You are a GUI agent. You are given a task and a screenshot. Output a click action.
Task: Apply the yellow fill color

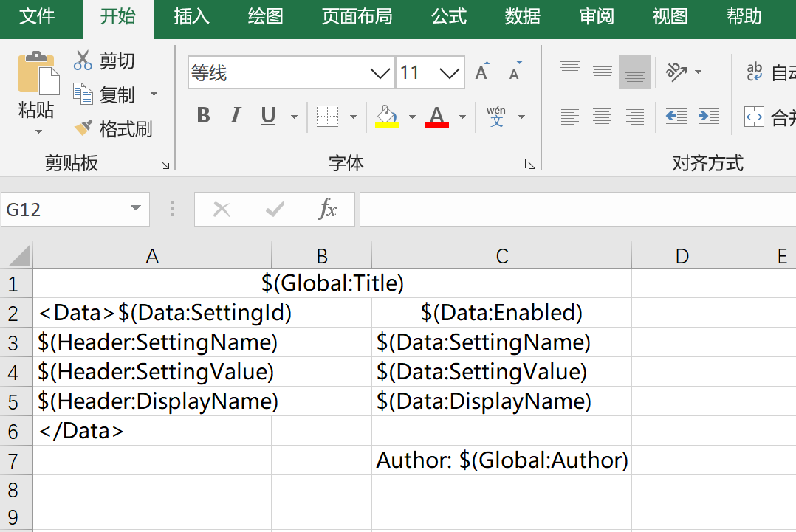[x=387, y=116]
